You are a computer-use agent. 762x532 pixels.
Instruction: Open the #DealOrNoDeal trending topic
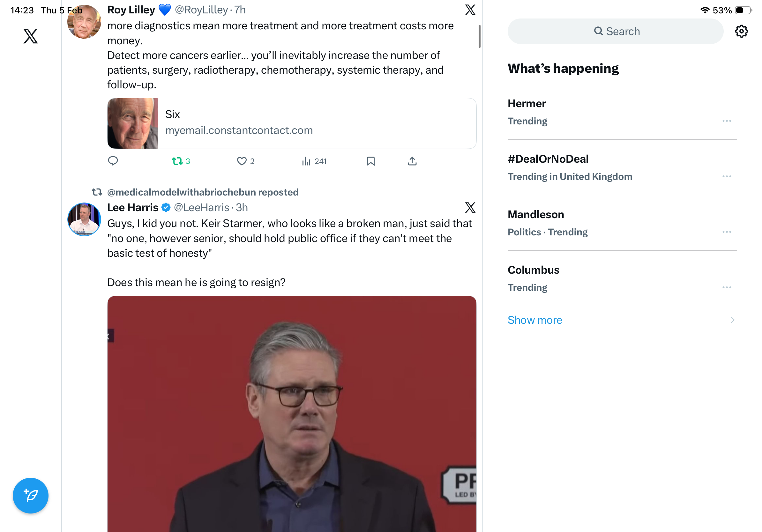pos(548,159)
